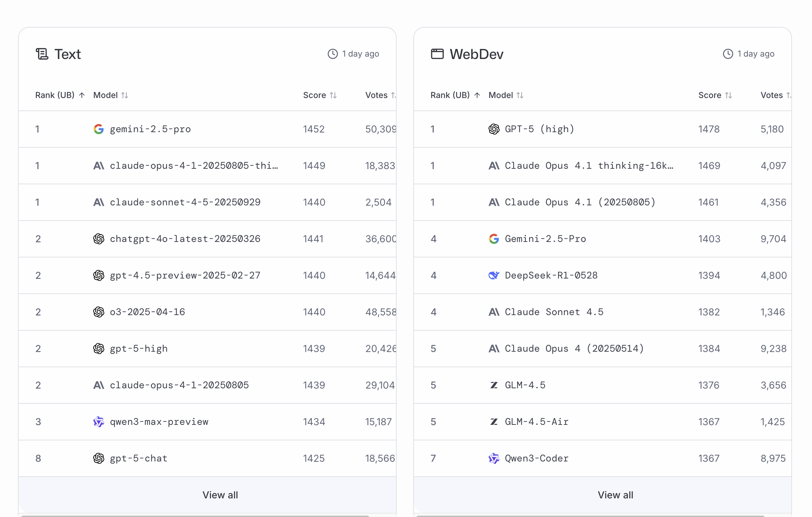The height and width of the screenshot is (517, 812).
Task: Toggle Rank (UB) sort in WebDev table
Action: tap(455, 95)
